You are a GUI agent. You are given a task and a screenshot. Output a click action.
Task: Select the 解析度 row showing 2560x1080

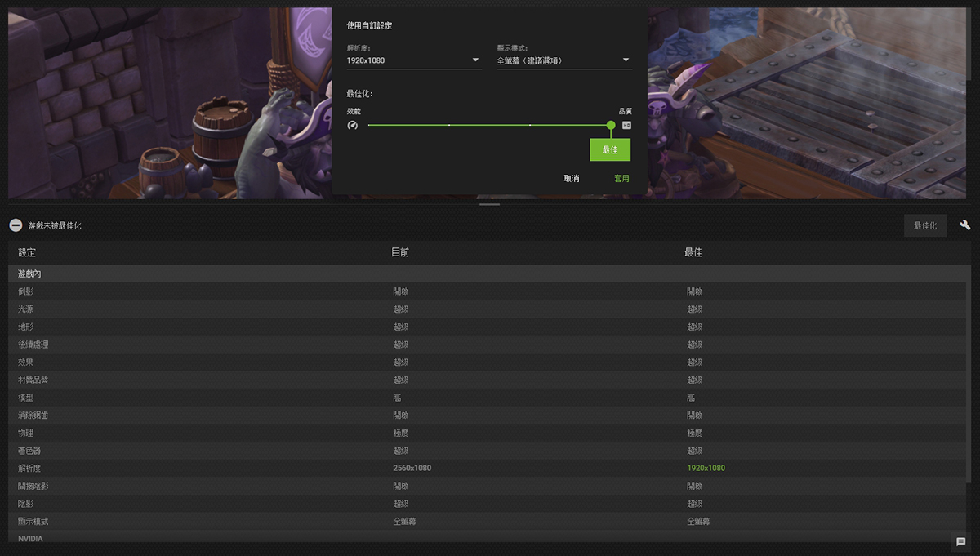[x=412, y=468]
